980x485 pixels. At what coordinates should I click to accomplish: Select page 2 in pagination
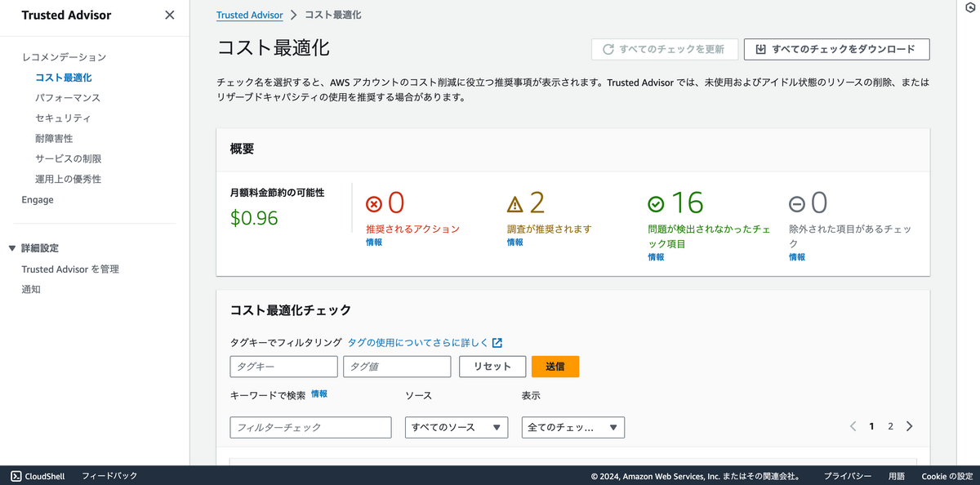point(890,426)
